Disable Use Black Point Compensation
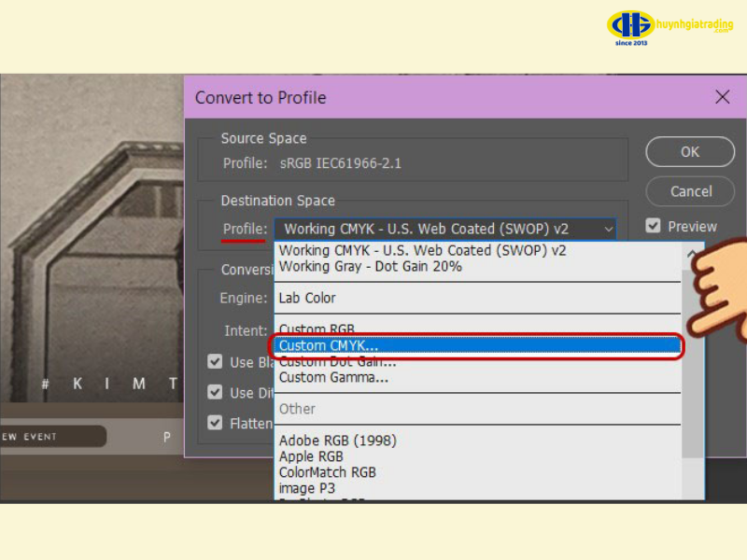Viewport: 747px width, 560px height. pyautogui.click(x=215, y=362)
